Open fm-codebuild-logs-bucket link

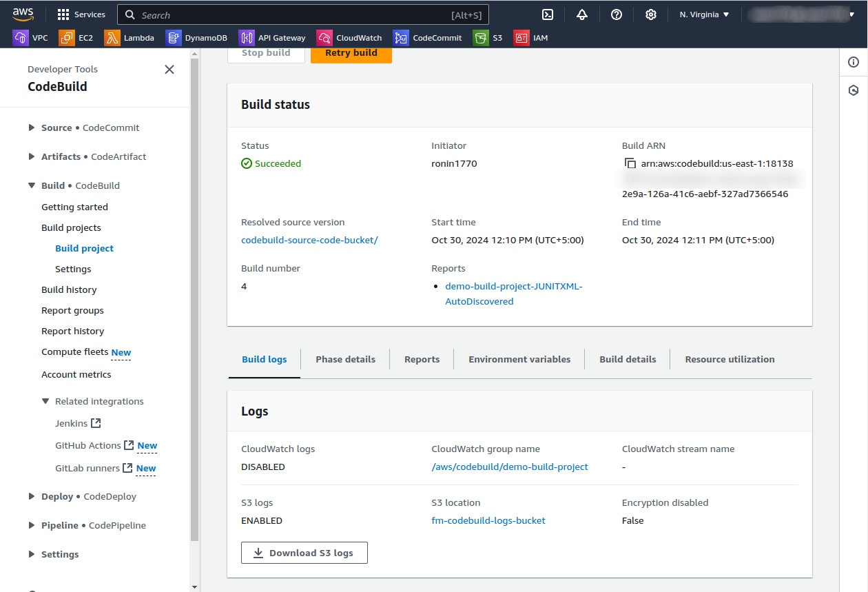click(488, 520)
